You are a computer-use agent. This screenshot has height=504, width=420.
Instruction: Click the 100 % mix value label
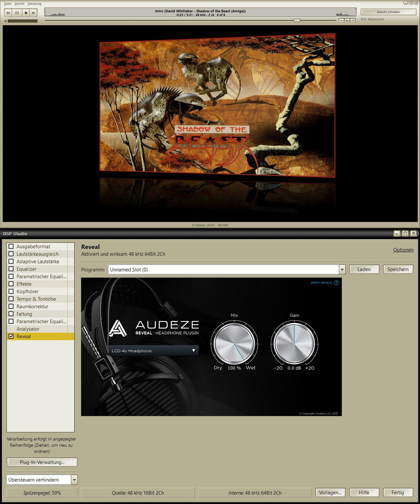[234, 368]
